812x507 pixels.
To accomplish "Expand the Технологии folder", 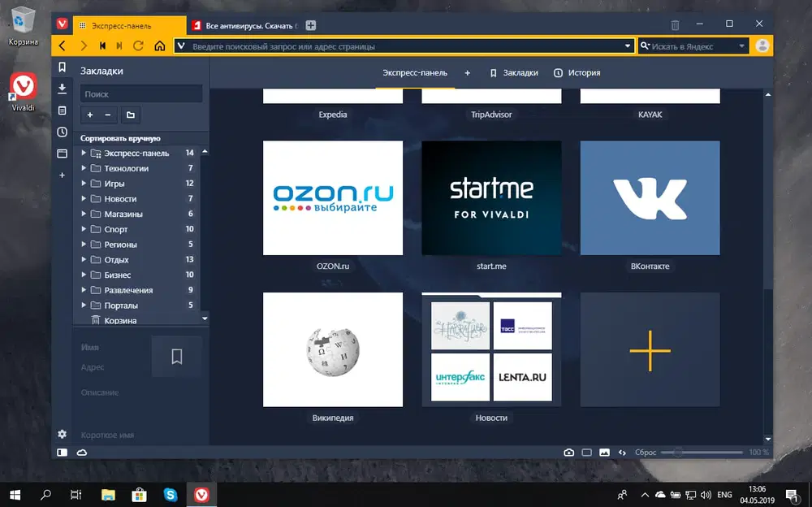I will click(84, 168).
